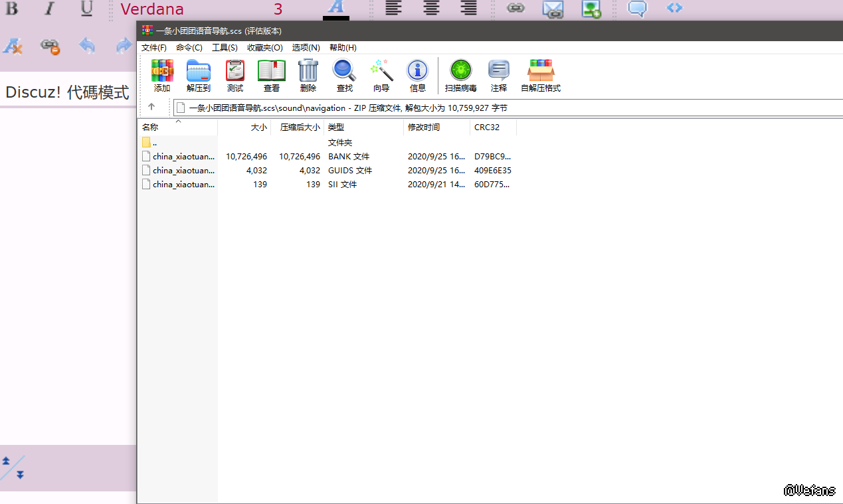
Task: Open the File (文件) menu
Action: click(153, 48)
